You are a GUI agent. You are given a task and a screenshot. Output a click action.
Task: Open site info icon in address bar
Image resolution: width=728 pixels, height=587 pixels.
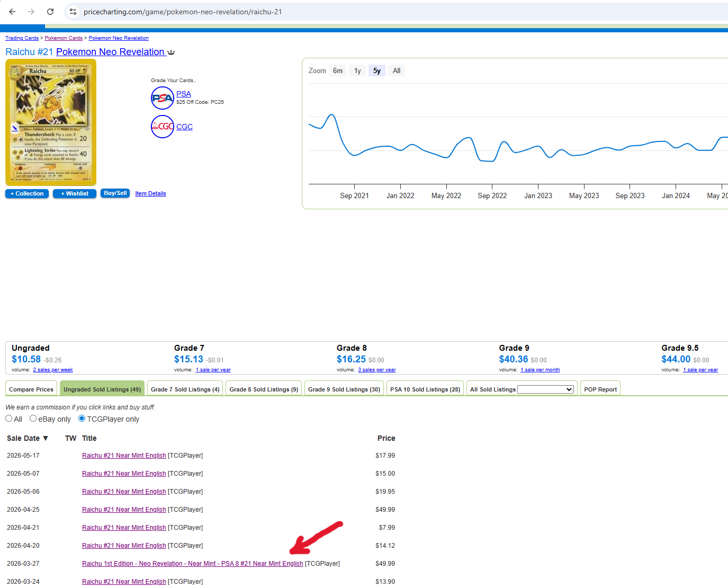click(73, 12)
